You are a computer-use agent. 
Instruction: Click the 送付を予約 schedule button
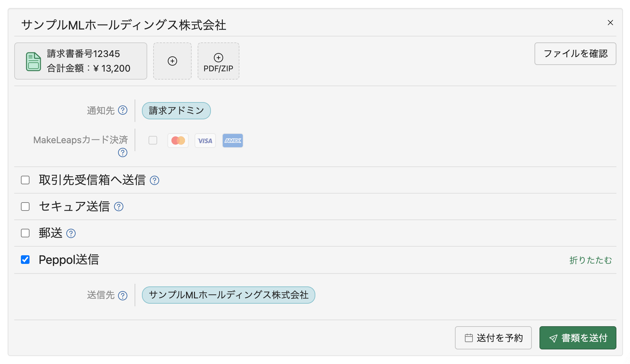tap(493, 338)
